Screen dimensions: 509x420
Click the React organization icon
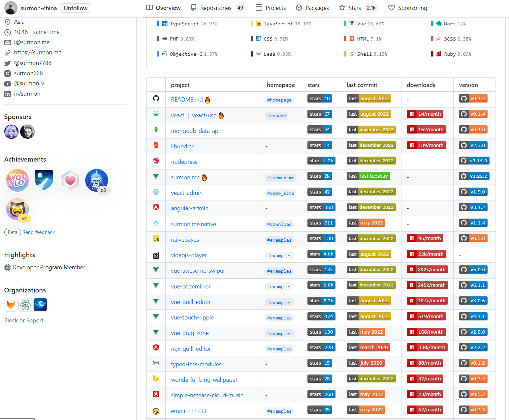tap(25, 305)
